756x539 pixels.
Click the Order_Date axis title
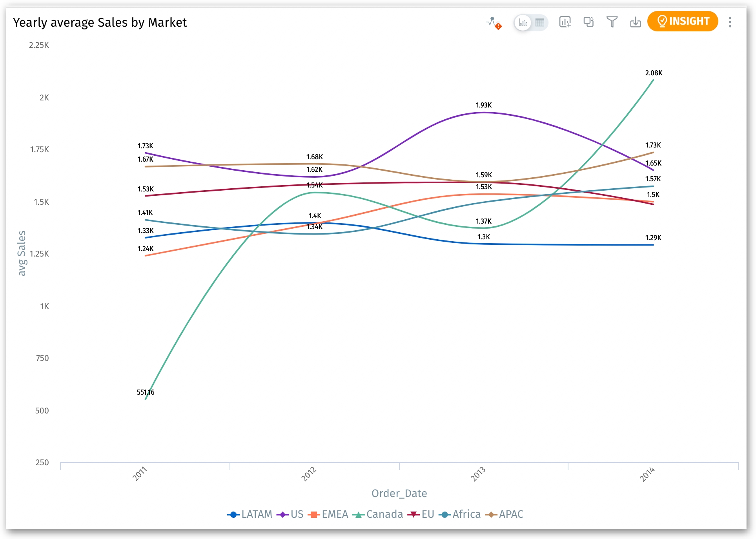coord(399,493)
